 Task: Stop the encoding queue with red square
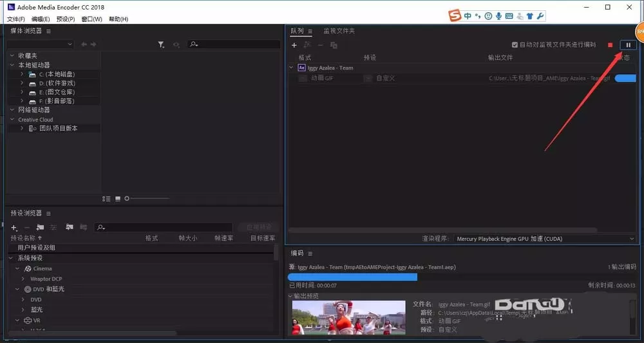(x=611, y=45)
